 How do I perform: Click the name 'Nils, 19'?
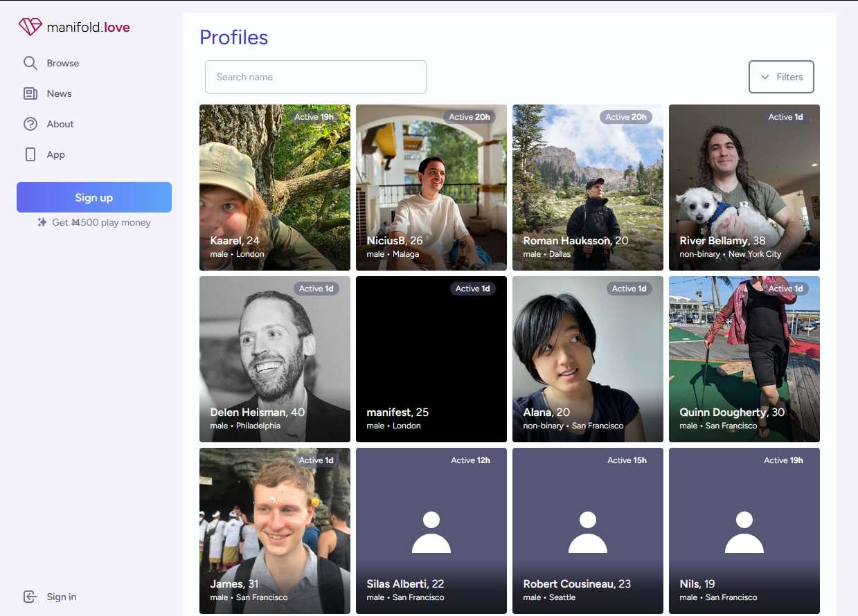click(697, 584)
